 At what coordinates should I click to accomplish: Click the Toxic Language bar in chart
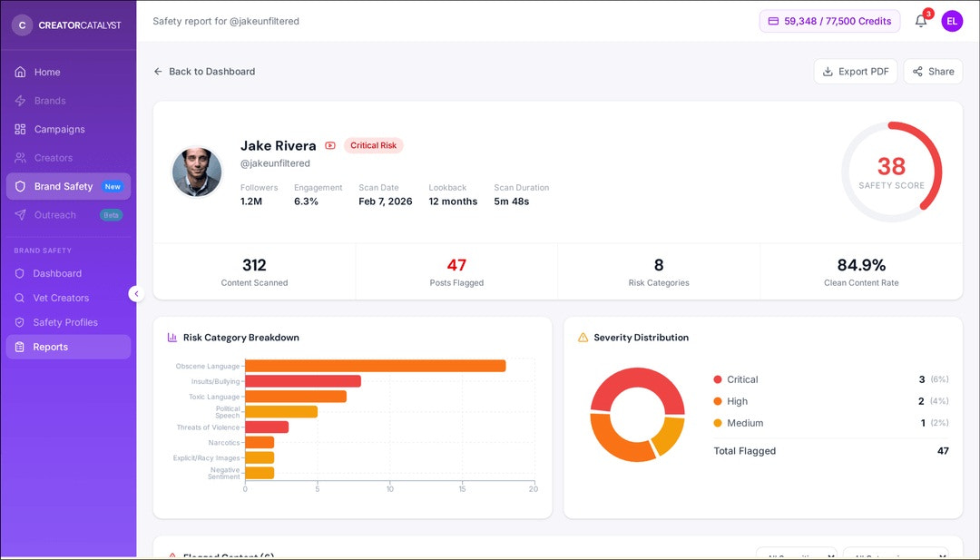pos(296,397)
